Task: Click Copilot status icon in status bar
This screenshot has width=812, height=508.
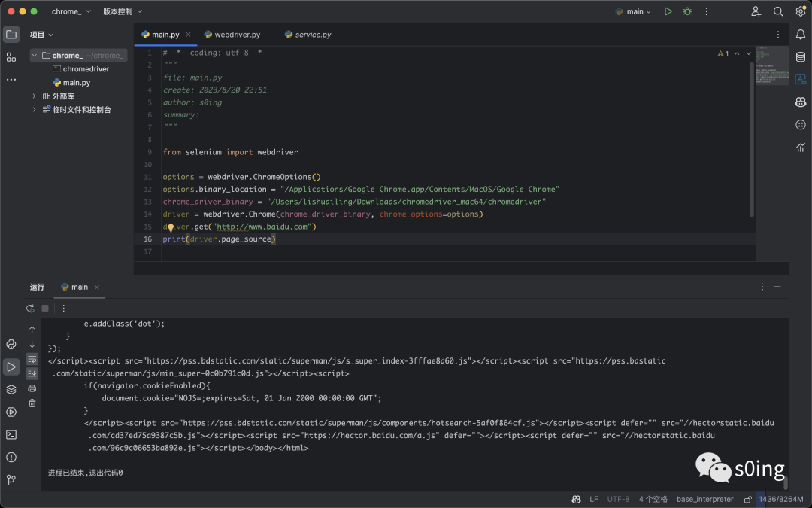Action: point(576,499)
